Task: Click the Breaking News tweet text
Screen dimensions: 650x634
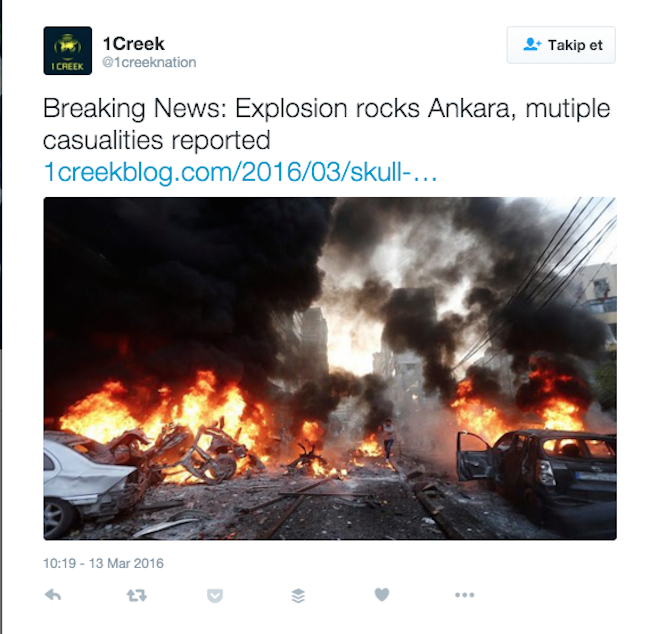Action: 326,124
